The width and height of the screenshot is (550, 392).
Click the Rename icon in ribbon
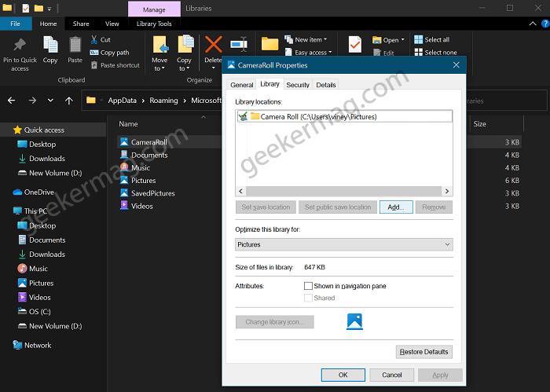(x=239, y=45)
